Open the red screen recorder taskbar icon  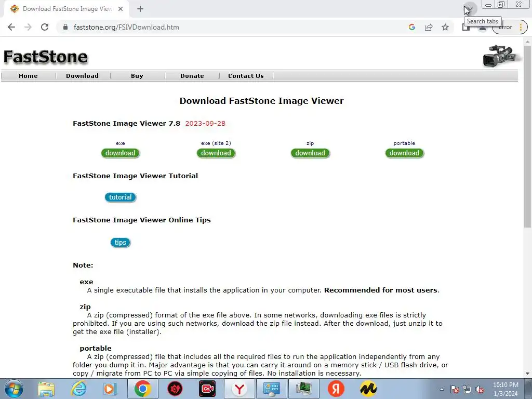(x=207, y=389)
